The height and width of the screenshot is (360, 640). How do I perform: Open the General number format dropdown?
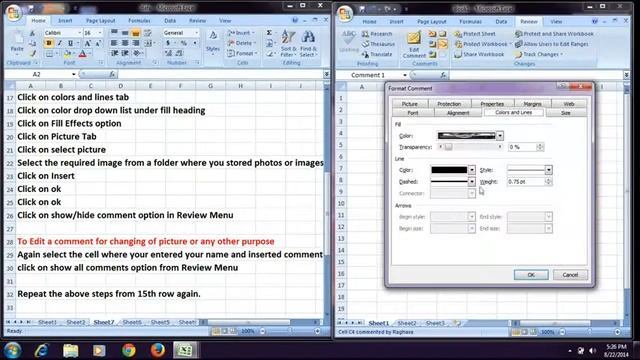click(x=196, y=33)
